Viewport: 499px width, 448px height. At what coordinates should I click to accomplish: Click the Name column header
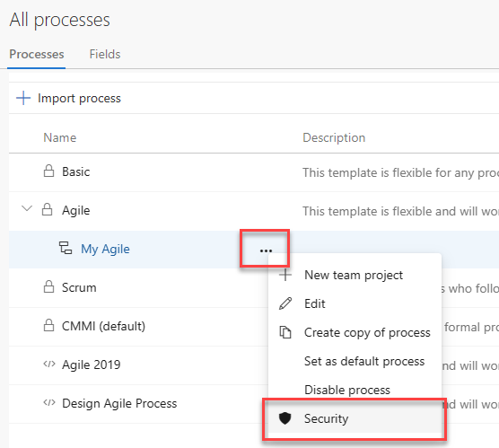click(x=60, y=137)
